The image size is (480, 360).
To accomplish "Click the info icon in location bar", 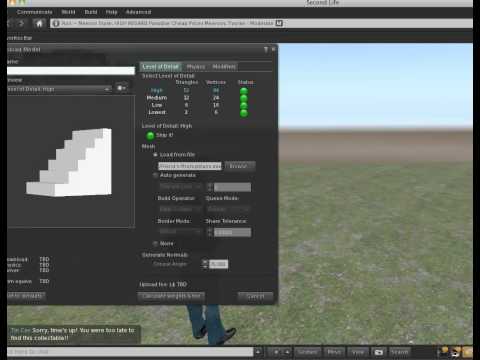I will (56, 23).
